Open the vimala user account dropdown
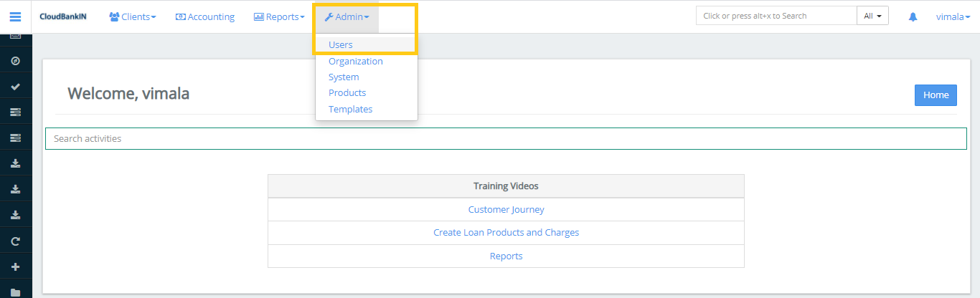Image resolution: width=980 pixels, height=298 pixels. (953, 16)
